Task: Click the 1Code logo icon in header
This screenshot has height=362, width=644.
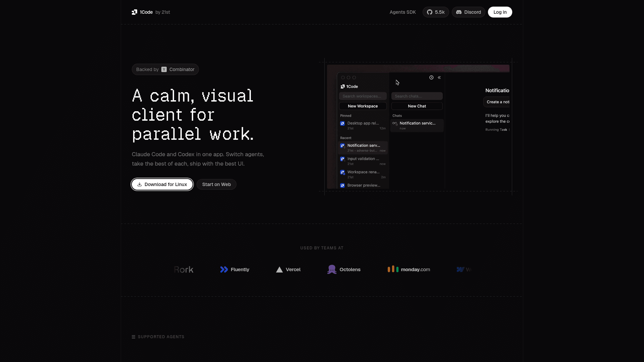Action: coord(135,12)
